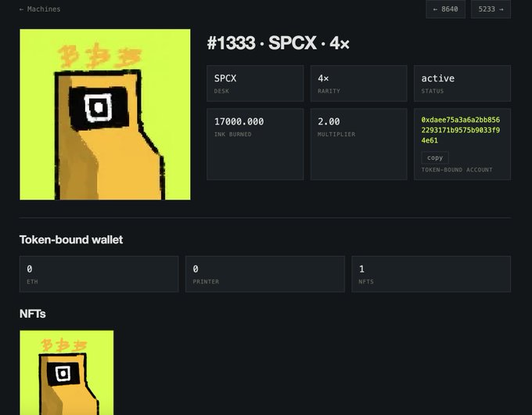Click the INK BURNED label

[x=233, y=135]
